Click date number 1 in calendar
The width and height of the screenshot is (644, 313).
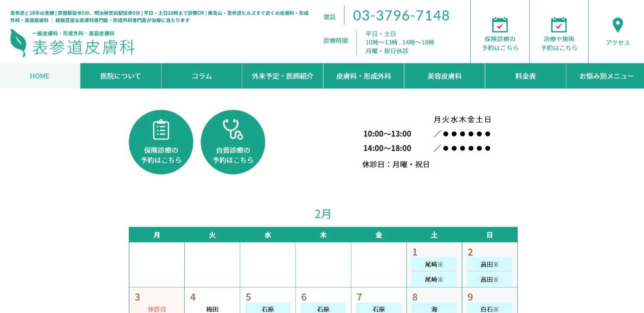[x=415, y=252]
